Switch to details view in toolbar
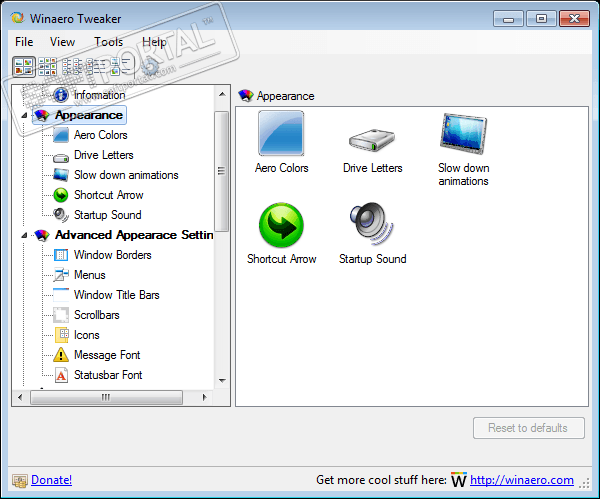This screenshot has height=499, width=600. point(96,67)
